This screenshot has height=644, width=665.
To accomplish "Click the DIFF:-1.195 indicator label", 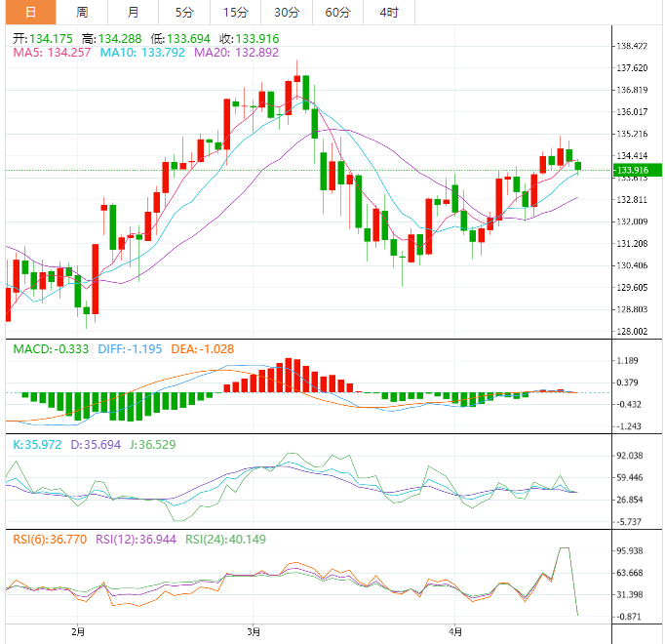I will point(130,349).
